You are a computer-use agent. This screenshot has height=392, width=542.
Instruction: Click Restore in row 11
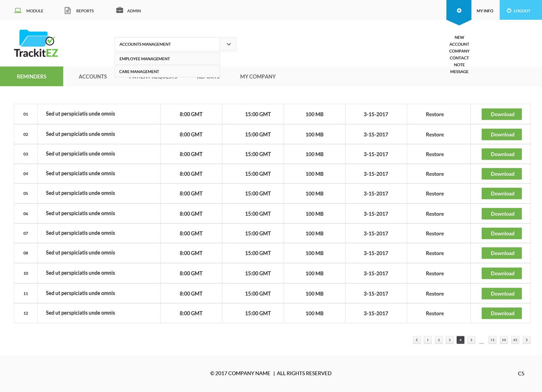click(x=435, y=294)
